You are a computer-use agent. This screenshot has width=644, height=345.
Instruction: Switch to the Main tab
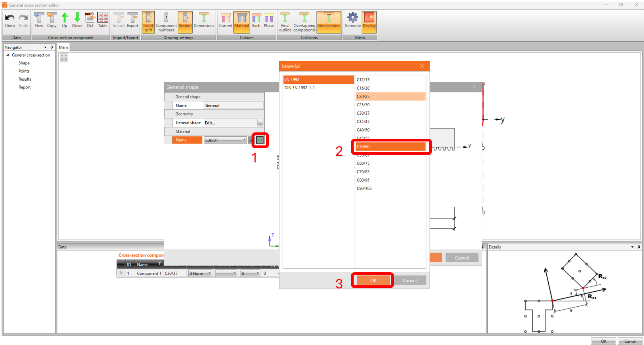[x=63, y=47]
